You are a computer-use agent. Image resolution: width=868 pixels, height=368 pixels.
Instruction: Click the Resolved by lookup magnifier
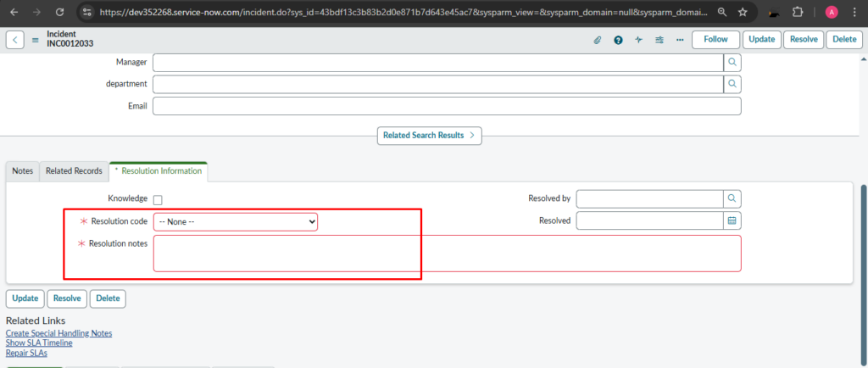click(732, 198)
